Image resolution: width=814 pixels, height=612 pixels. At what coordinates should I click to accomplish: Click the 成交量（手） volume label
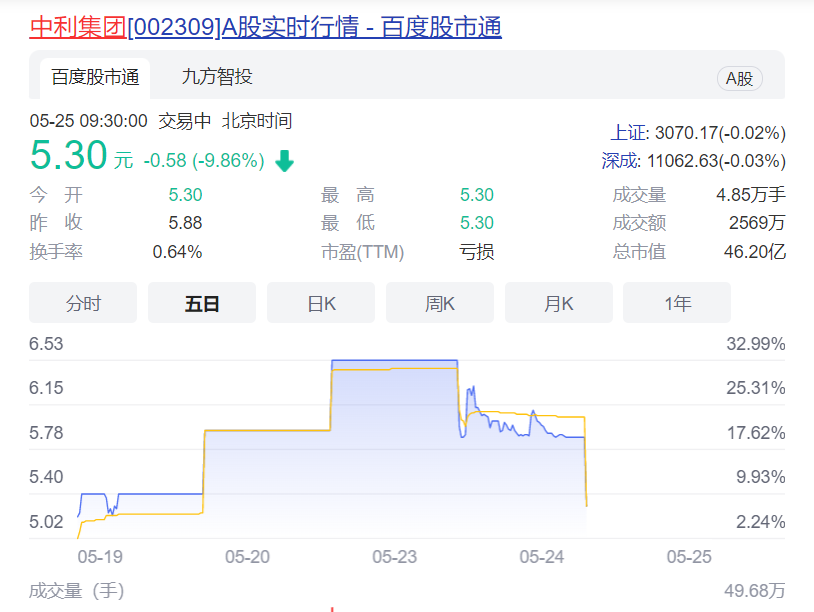(77, 591)
